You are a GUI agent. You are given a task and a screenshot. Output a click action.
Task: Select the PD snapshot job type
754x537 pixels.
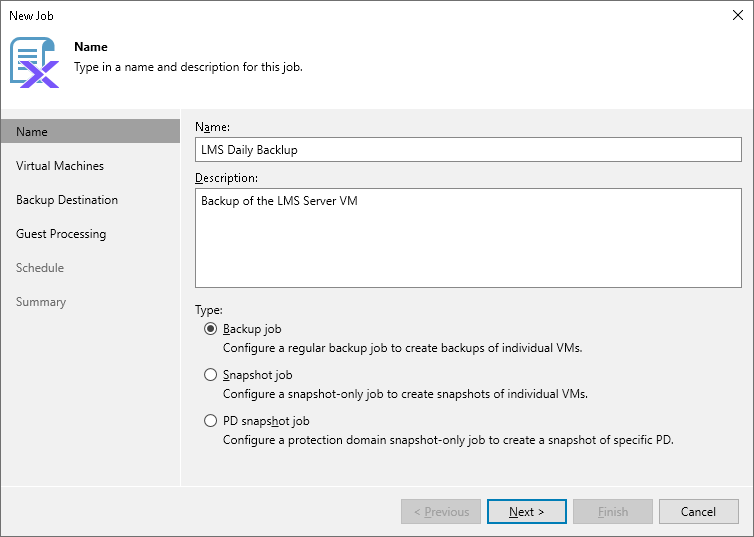pos(210,421)
